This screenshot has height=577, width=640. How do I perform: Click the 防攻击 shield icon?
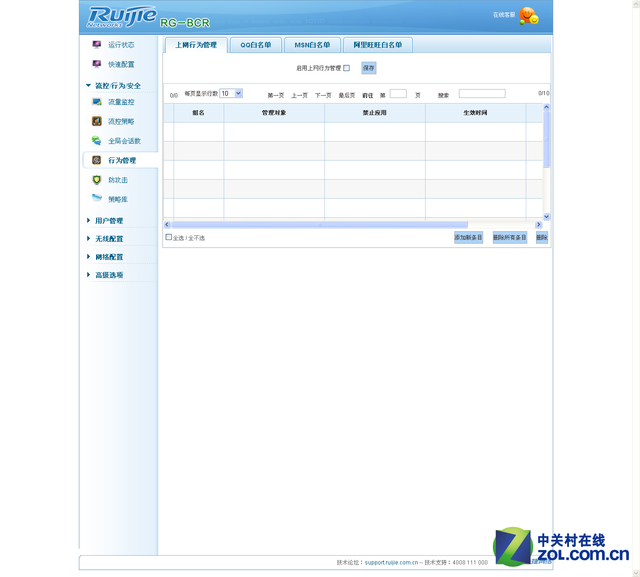pos(97,180)
